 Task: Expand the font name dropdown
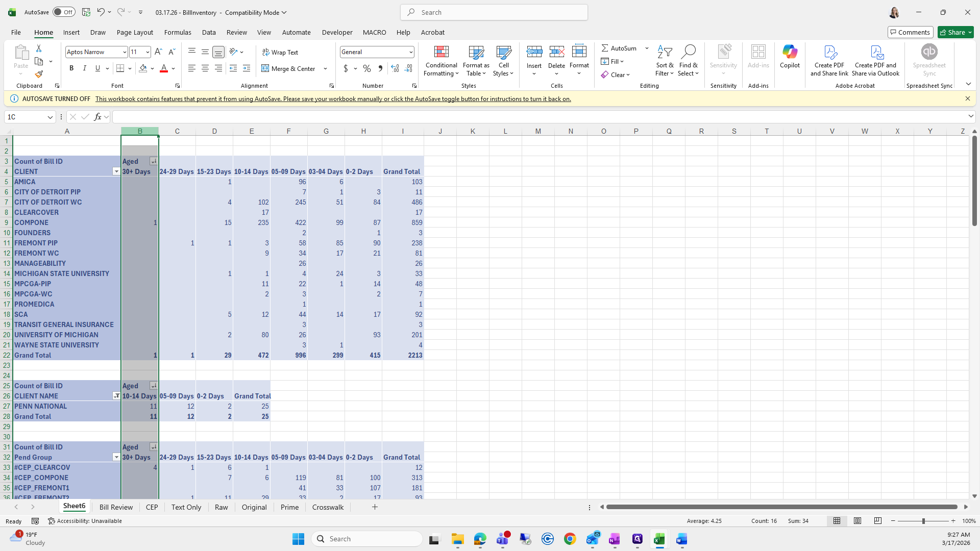click(124, 52)
